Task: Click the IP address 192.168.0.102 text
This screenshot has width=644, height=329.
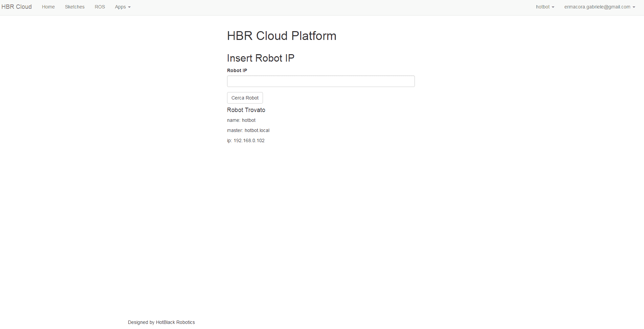Action: coord(246,140)
